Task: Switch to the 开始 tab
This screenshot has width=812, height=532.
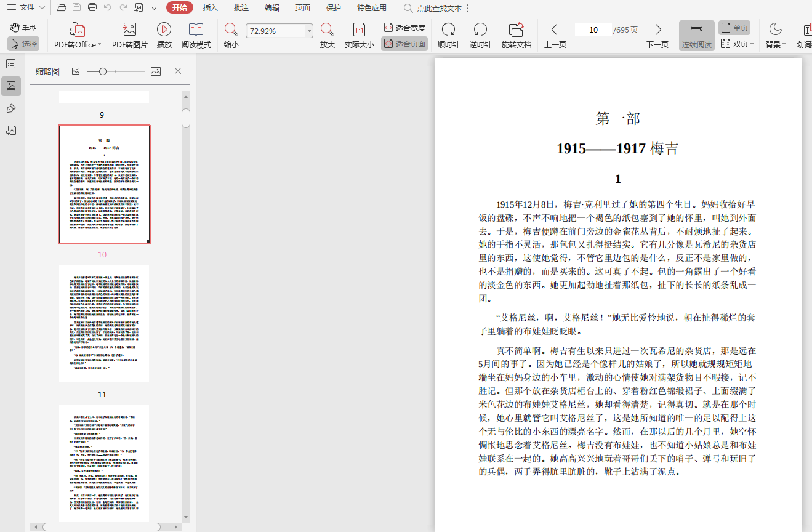Action: pos(179,7)
